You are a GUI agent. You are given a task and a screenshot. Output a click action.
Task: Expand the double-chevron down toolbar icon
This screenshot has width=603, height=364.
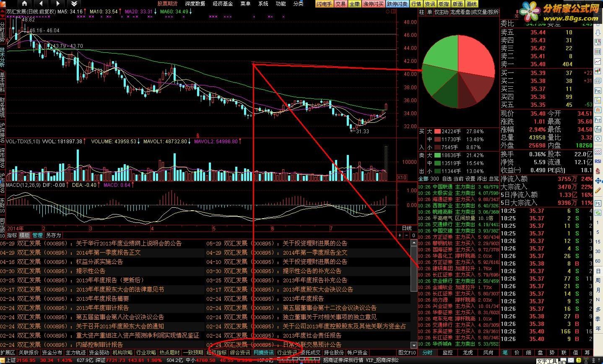(73, 4)
